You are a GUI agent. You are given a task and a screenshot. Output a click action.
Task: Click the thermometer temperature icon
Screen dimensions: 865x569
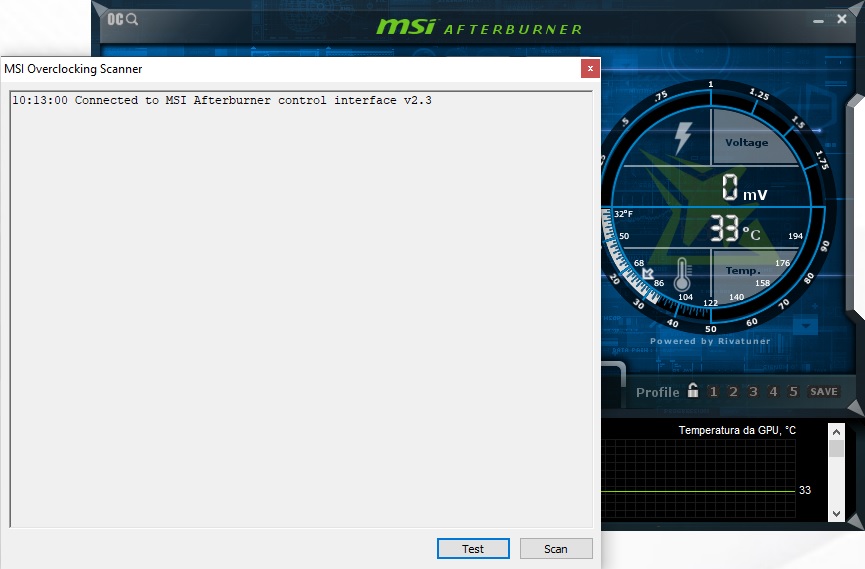tap(682, 274)
